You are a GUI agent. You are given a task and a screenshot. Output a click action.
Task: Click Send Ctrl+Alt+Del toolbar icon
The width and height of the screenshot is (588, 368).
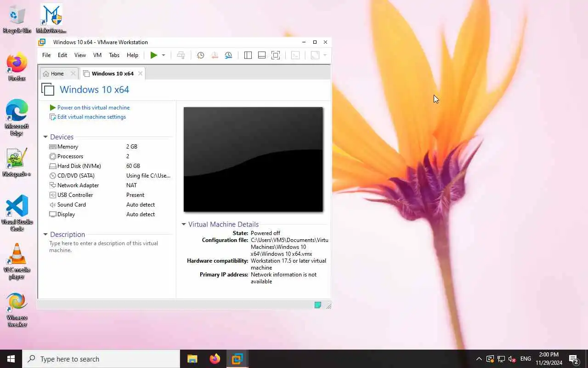tap(181, 55)
